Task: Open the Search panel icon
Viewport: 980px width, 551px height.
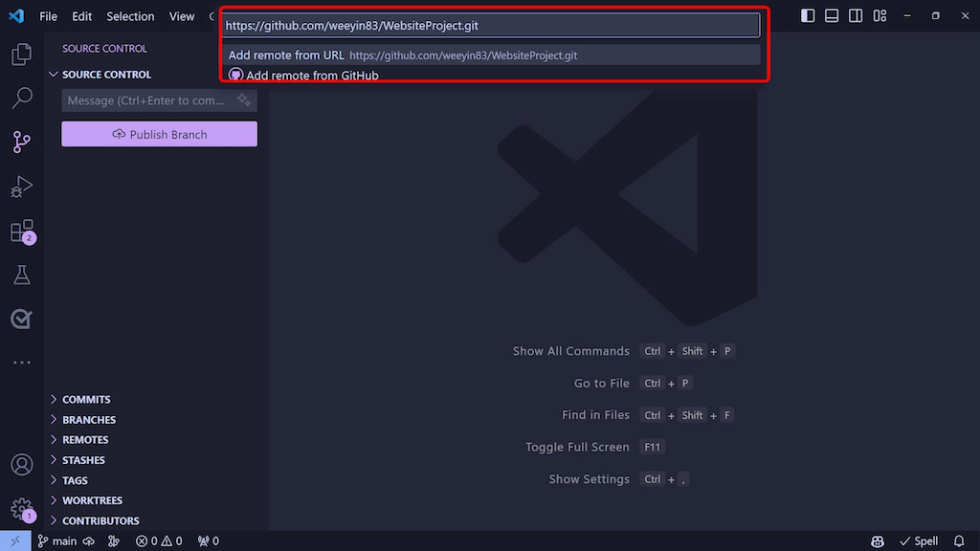Action: pyautogui.click(x=22, y=97)
